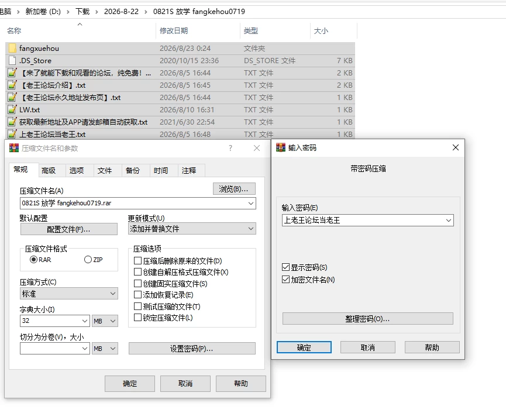Uncheck 加密文件名 checkbox
The image size is (506, 420).
(x=285, y=280)
